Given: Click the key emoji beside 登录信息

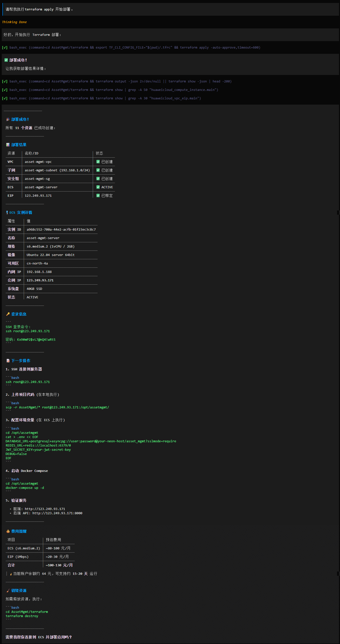Looking at the screenshot, I should point(8,314).
